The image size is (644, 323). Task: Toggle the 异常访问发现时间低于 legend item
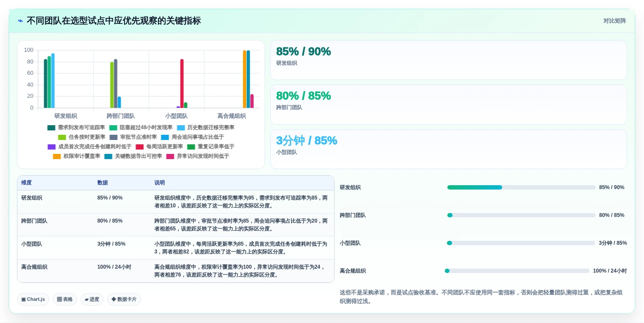point(198,156)
